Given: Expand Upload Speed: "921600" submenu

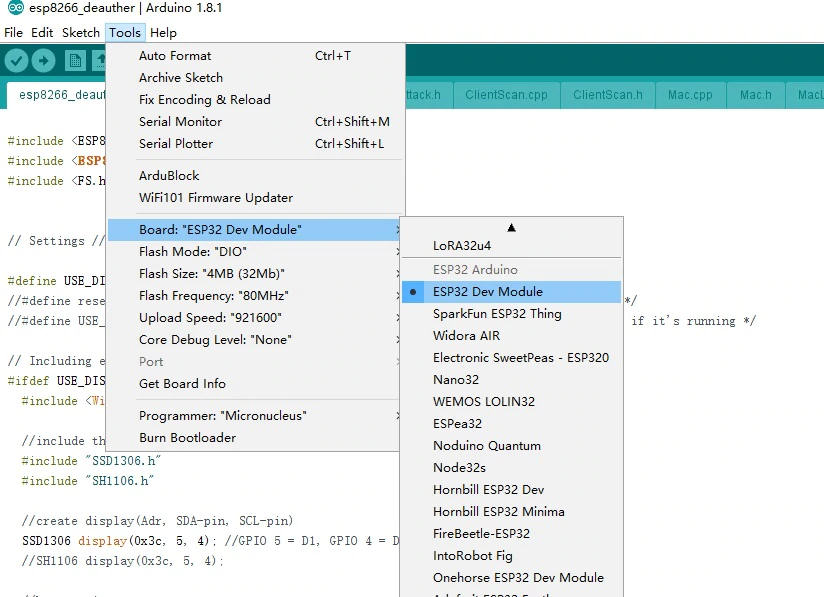Looking at the screenshot, I should 254,318.
